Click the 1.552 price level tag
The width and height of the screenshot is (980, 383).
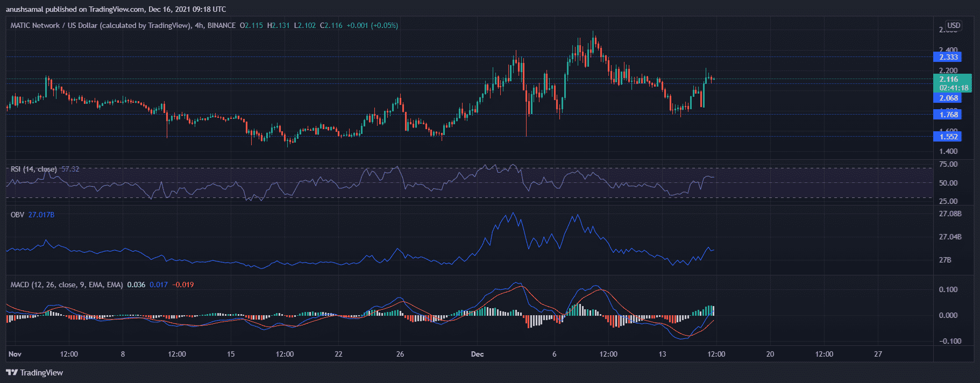[948, 137]
